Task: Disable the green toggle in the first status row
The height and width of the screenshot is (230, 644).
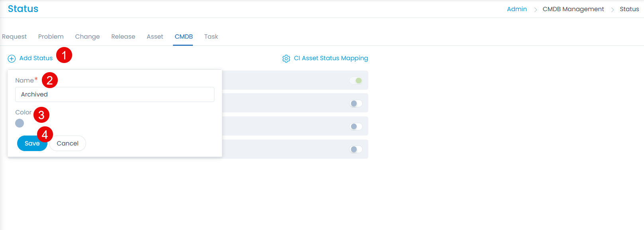Action: [x=356, y=81]
